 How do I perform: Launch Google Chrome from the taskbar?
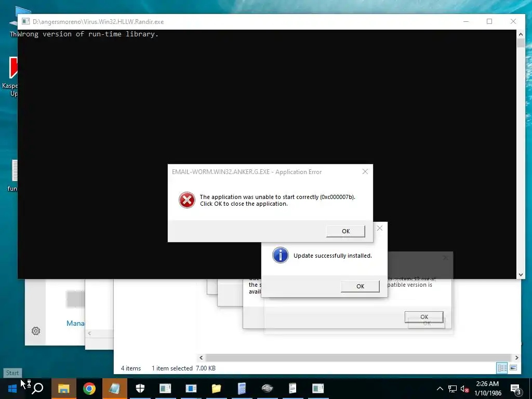pos(89,389)
